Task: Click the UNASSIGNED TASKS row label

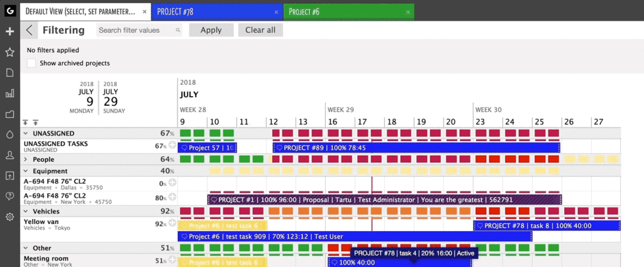Action: click(56, 144)
